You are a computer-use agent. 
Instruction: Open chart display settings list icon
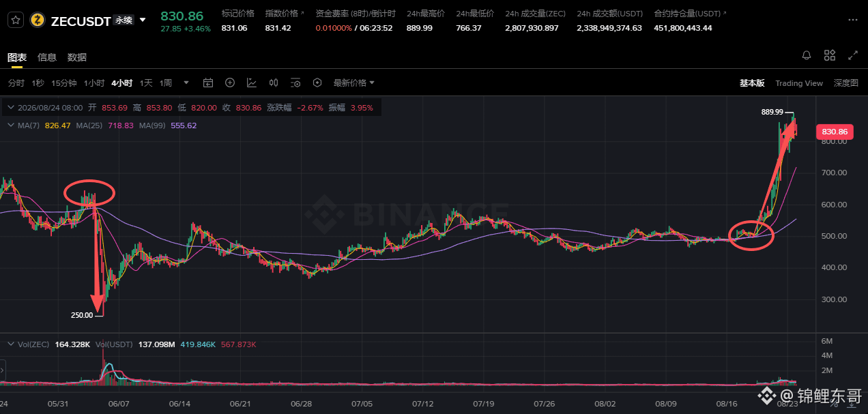295,83
